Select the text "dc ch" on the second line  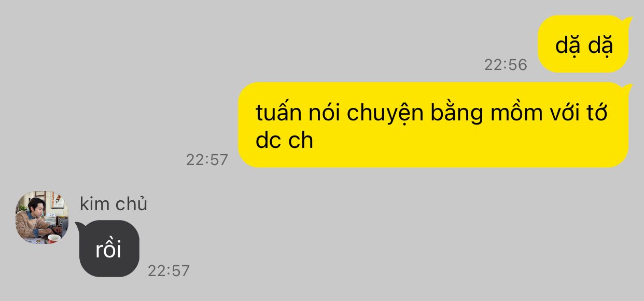285,140
